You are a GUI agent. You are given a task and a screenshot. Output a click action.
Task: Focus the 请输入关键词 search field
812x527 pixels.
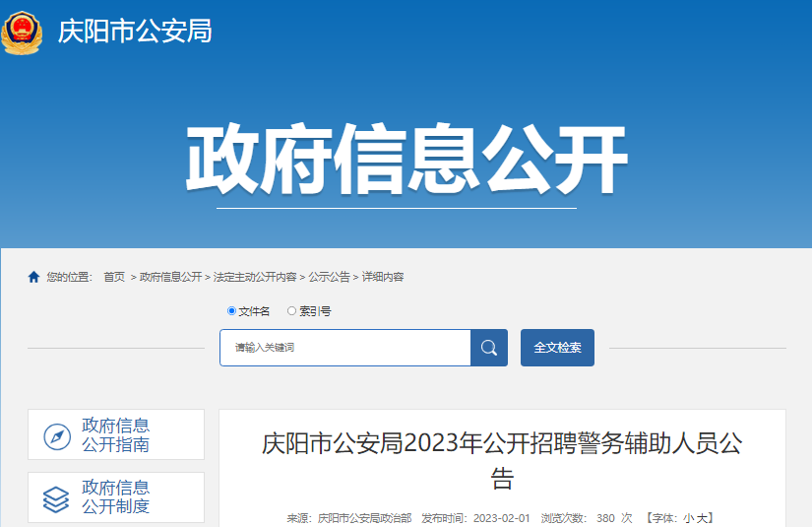(x=345, y=348)
